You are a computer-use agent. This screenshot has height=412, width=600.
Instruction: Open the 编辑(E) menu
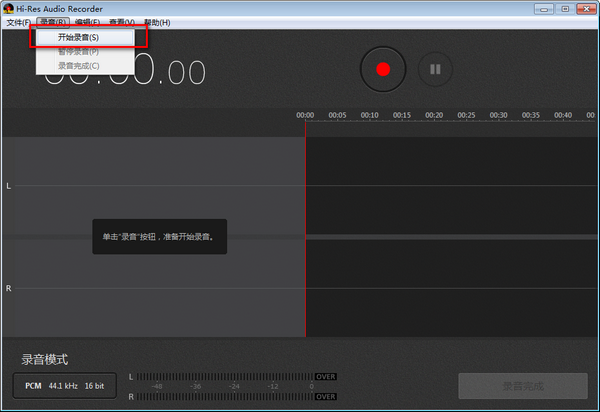pyautogui.click(x=87, y=22)
